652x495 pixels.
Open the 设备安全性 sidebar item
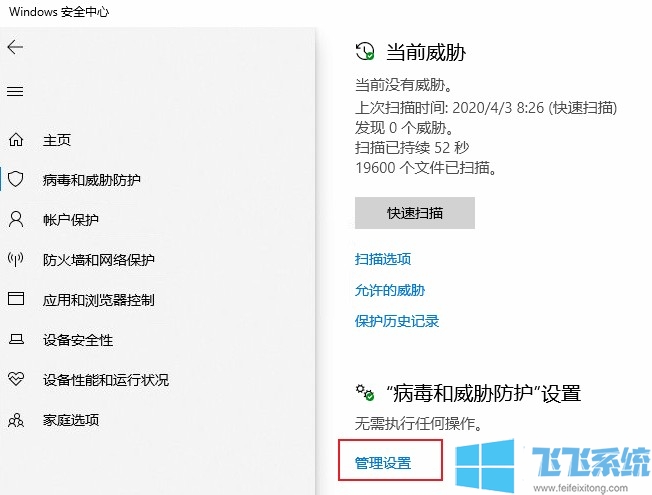78,340
